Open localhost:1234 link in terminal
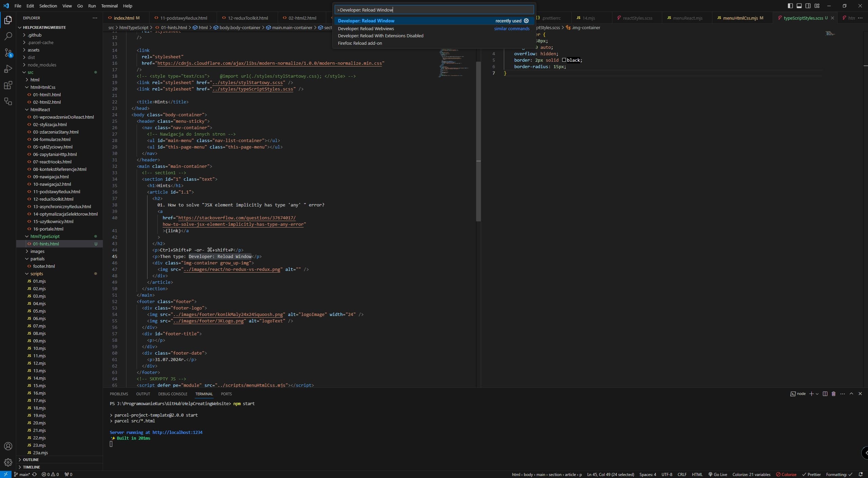 tap(177, 432)
